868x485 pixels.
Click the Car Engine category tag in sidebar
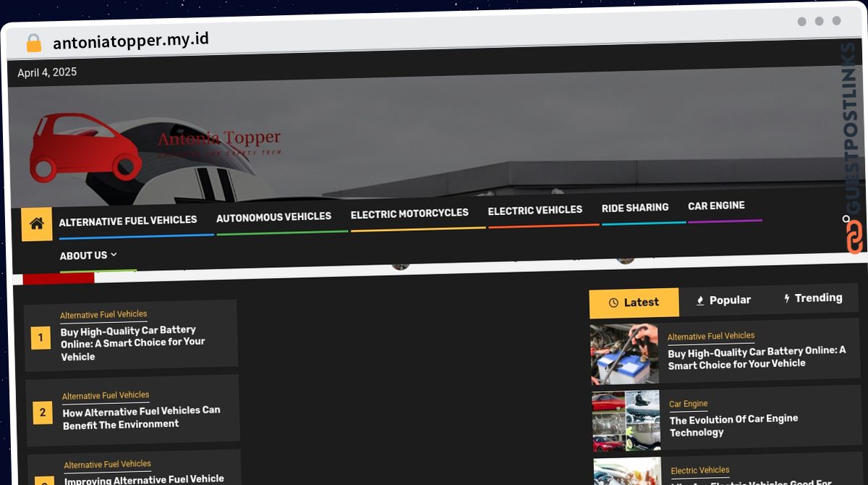[x=689, y=404]
